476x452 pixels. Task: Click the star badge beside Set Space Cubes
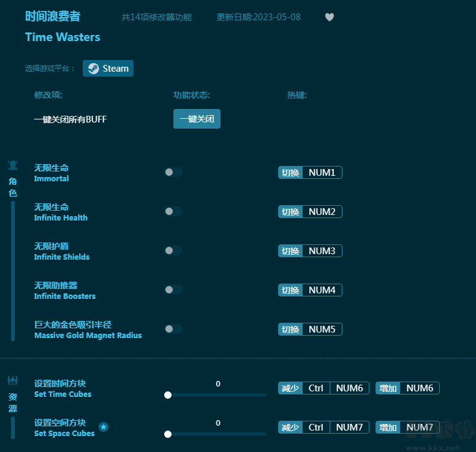[104, 427]
